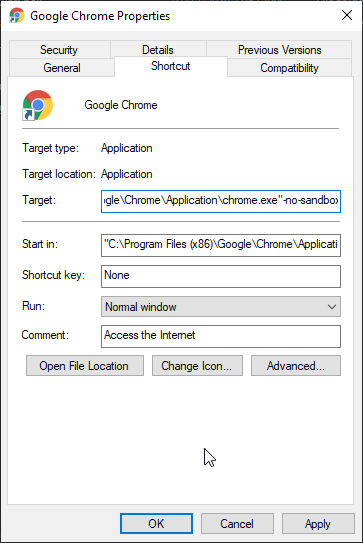Apply the shortcut changes
This screenshot has height=543, width=363.
point(318,524)
